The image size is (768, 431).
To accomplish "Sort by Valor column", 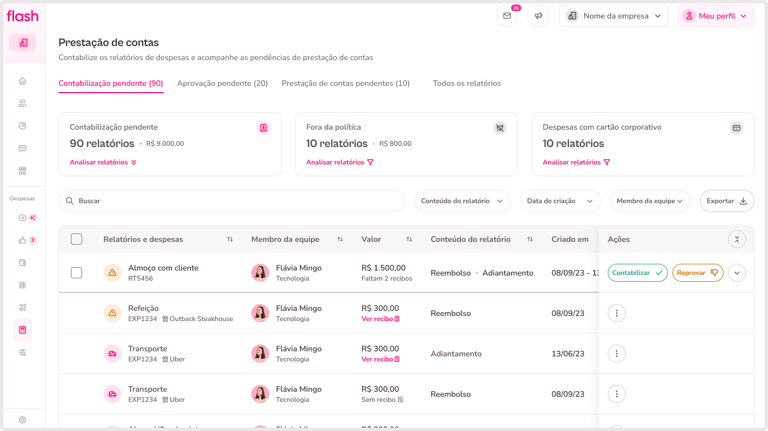I will click(409, 239).
